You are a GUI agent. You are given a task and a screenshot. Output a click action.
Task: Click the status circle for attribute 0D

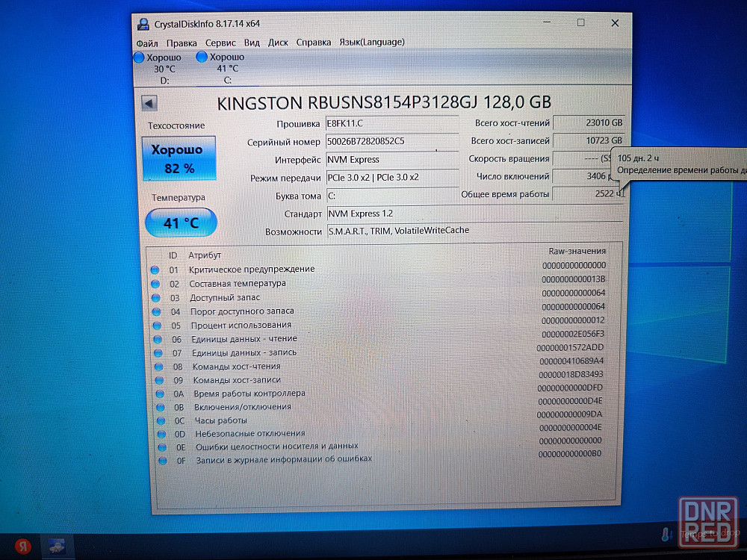coord(161,435)
